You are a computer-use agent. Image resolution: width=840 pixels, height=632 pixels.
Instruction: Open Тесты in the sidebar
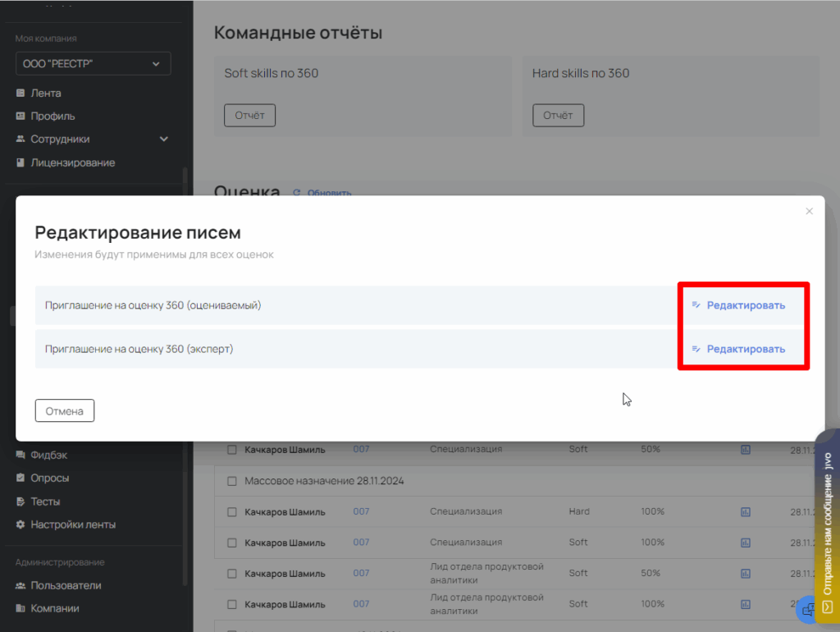(x=45, y=501)
